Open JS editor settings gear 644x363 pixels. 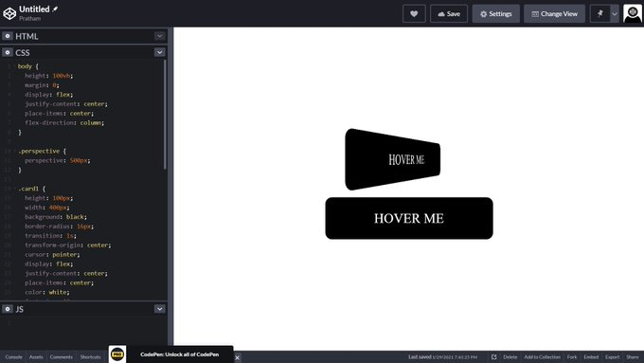[8, 309]
